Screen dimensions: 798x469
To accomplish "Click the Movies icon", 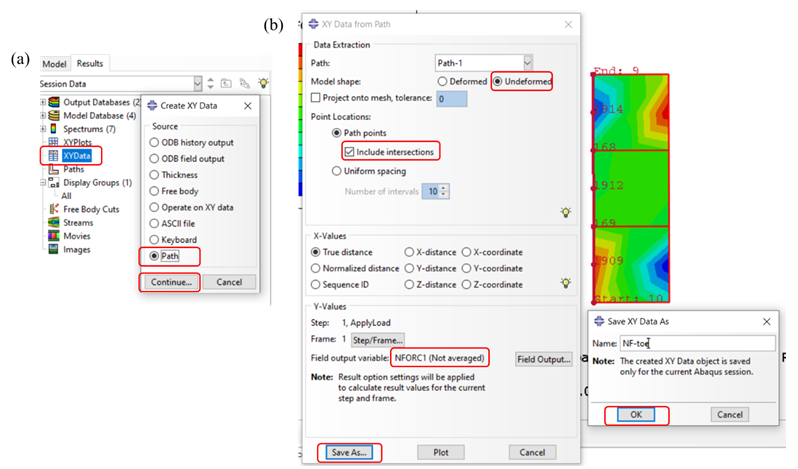I will 53,236.
